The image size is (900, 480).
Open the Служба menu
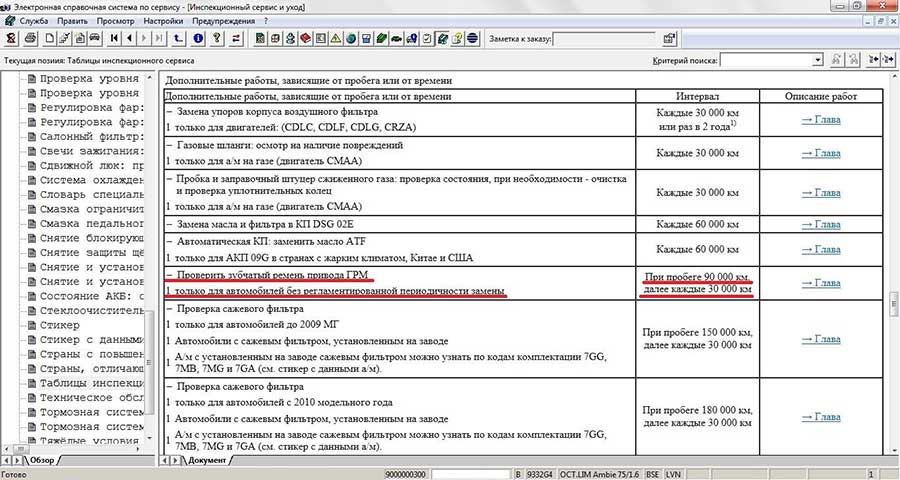(33, 21)
